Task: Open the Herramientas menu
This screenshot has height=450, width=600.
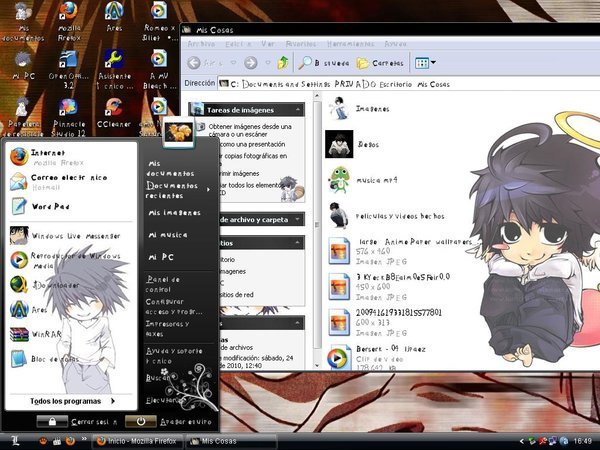Action: pyautogui.click(x=350, y=44)
